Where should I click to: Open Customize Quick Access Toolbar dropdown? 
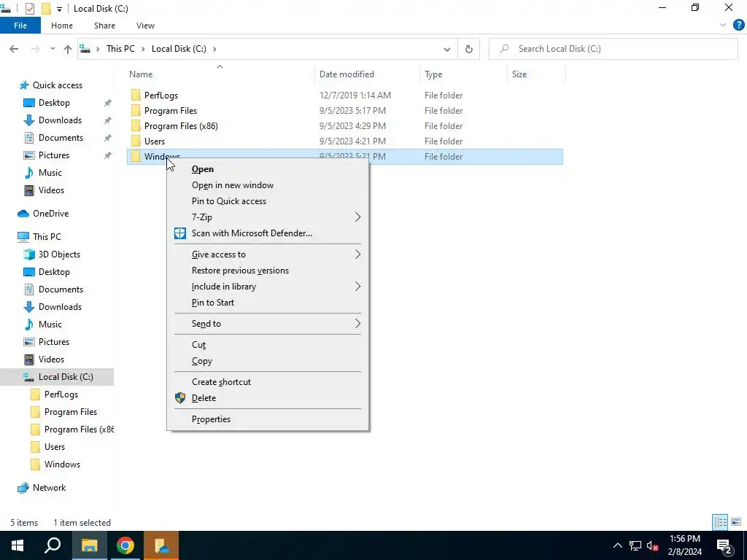(59, 9)
